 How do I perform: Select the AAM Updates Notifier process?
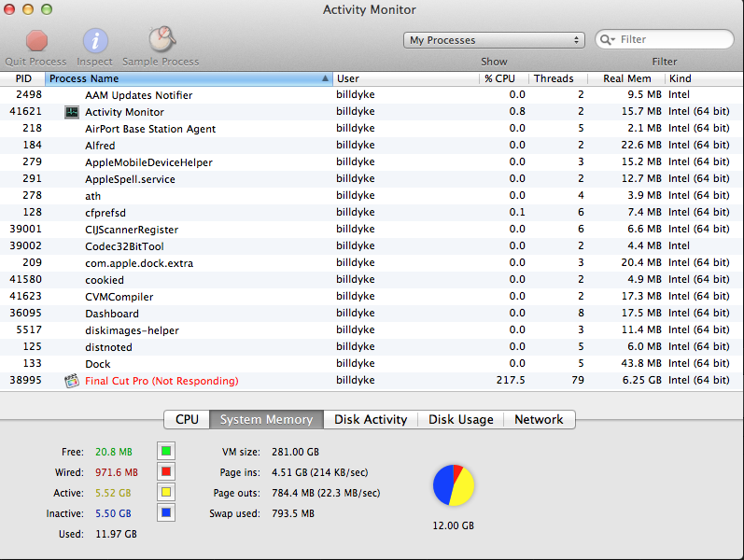click(x=138, y=95)
